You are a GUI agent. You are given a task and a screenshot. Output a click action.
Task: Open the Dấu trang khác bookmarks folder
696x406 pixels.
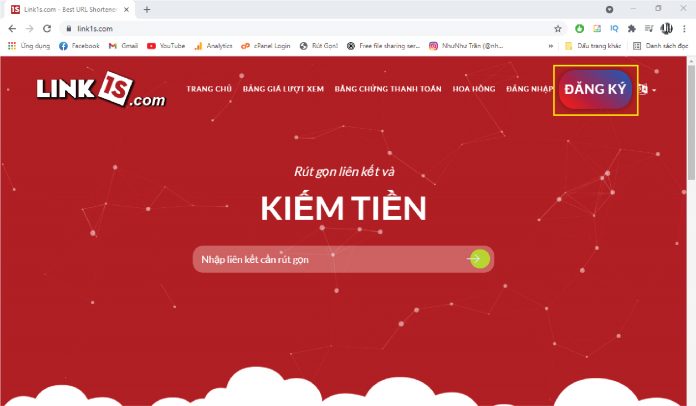pyautogui.click(x=593, y=46)
